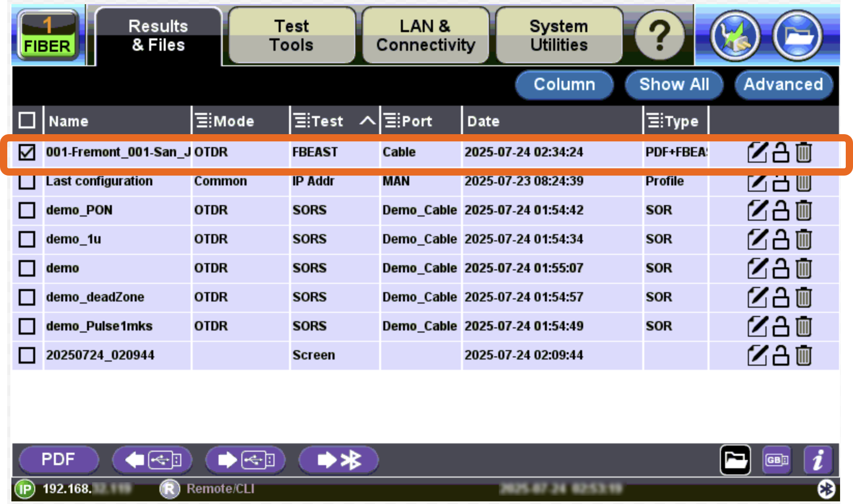853x504 pixels.
Task: Sort the list by Date column header
Action: click(x=551, y=121)
